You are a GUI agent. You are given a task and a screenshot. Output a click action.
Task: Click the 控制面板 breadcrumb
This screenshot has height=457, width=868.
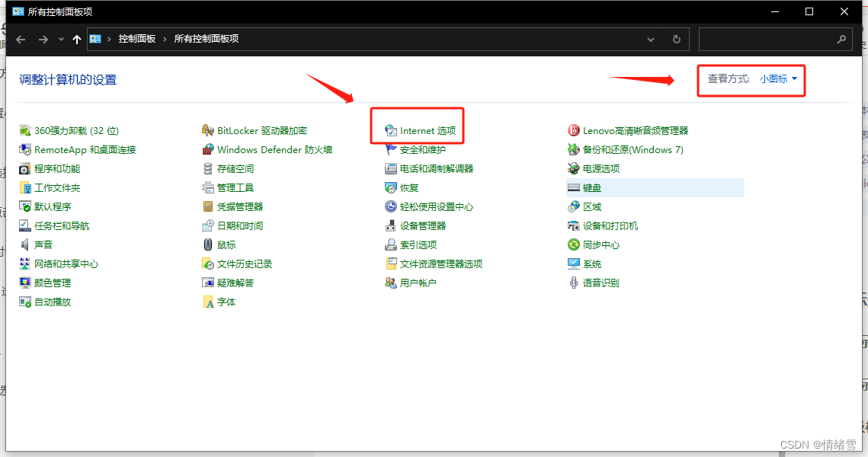[136, 39]
